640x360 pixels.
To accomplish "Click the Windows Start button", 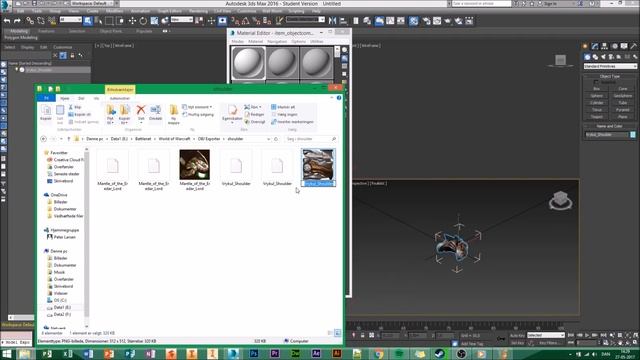I will tap(7, 353).
